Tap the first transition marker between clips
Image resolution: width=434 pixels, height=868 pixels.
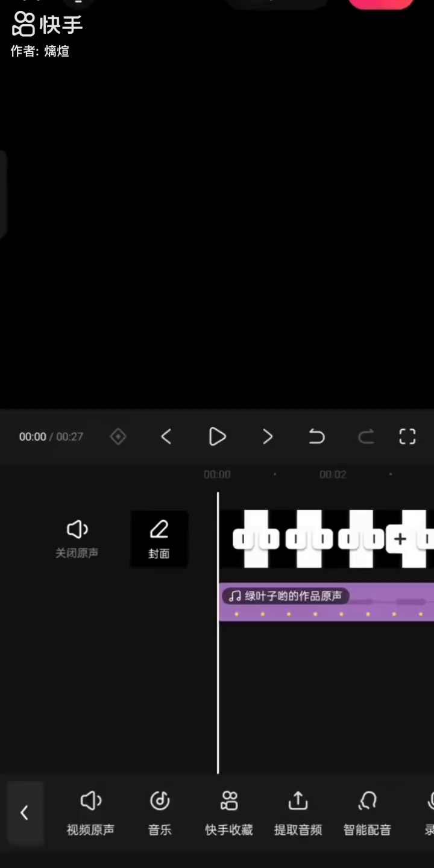coord(243,539)
